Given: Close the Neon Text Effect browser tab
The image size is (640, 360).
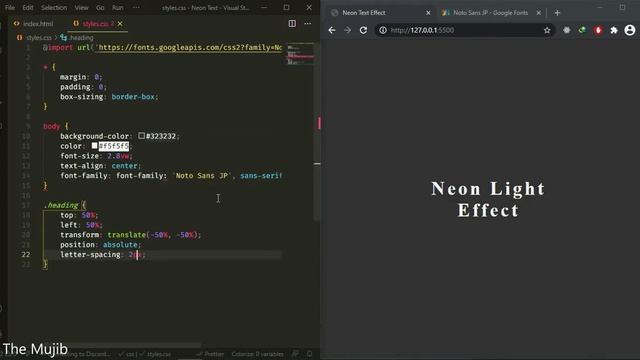Looking at the screenshot, I should [428, 13].
